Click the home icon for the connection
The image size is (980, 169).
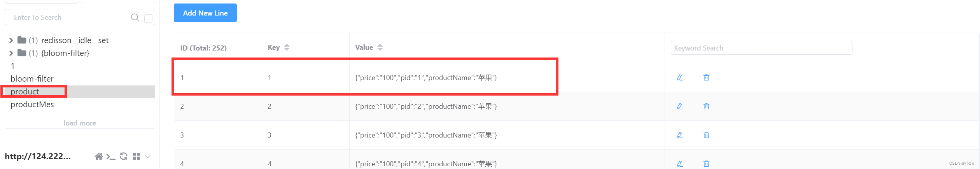click(98, 157)
